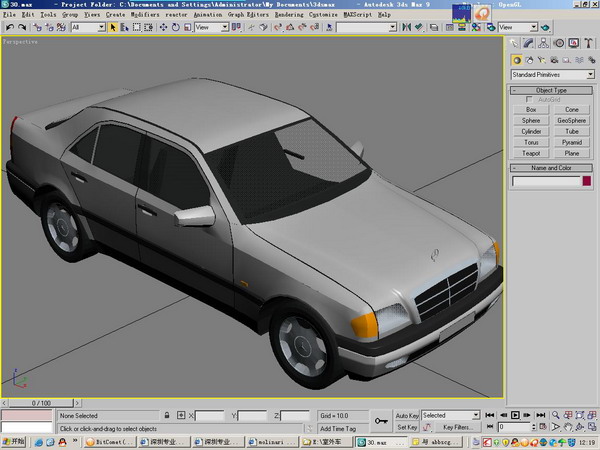600x450 pixels.
Task: Open the Hierarchy panel tab
Action: click(545, 43)
